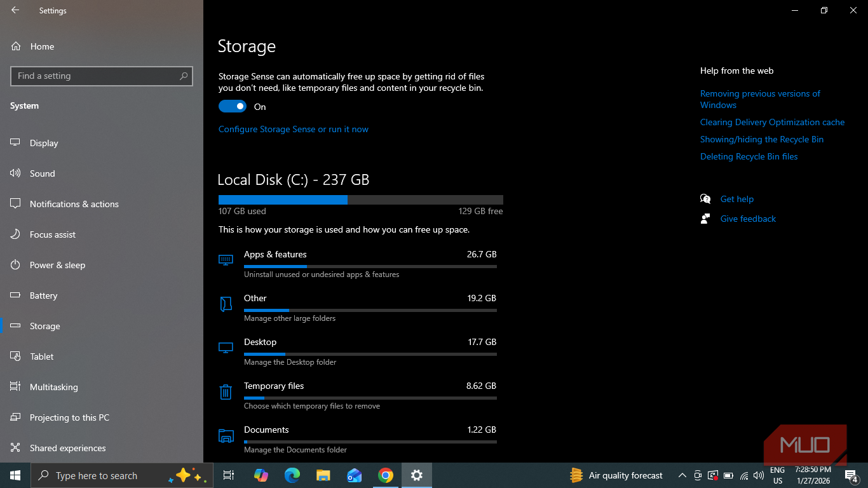
Task: Open Shared experiences settings
Action: pos(102,448)
